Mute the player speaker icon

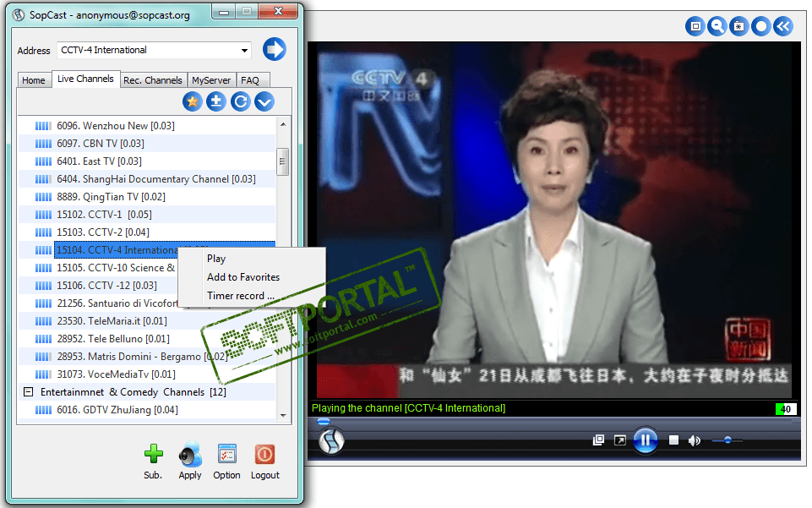[x=694, y=440]
